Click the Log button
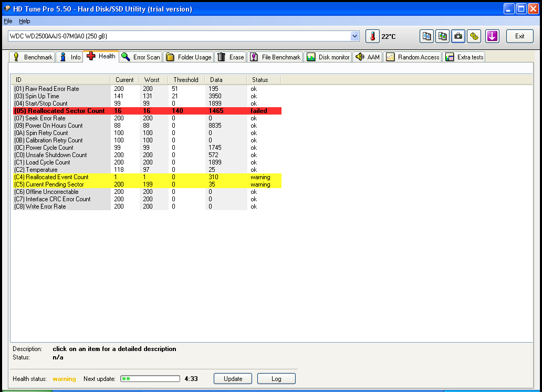The width and height of the screenshot is (542, 392). [x=276, y=379]
